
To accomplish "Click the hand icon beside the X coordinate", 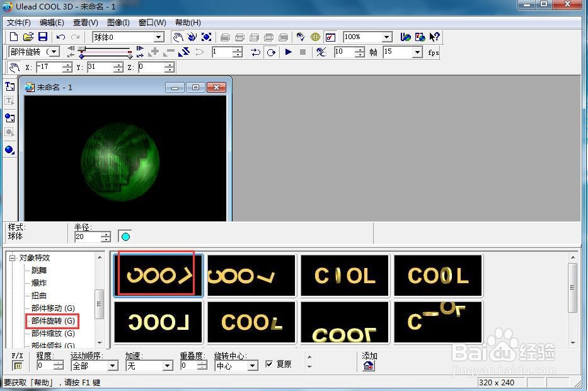I will (x=14, y=67).
